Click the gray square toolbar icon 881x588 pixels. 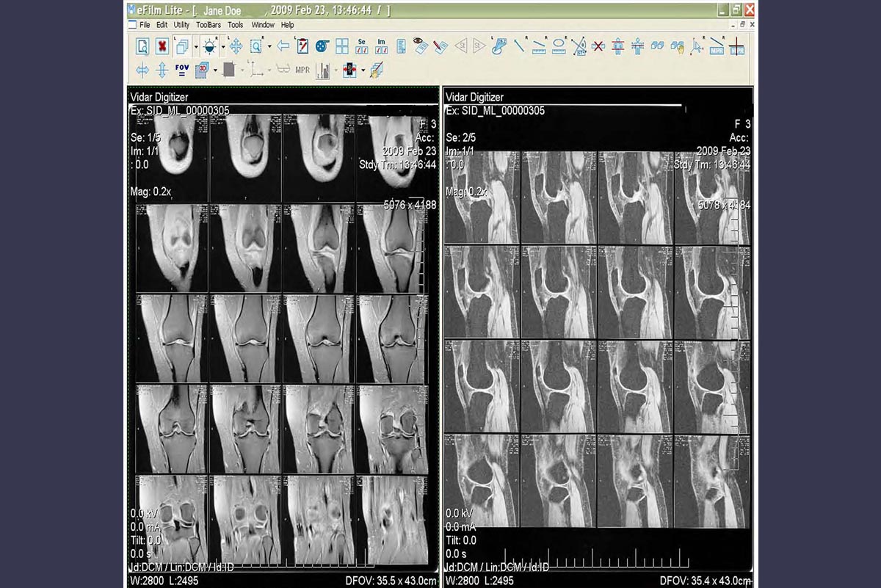click(x=229, y=70)
